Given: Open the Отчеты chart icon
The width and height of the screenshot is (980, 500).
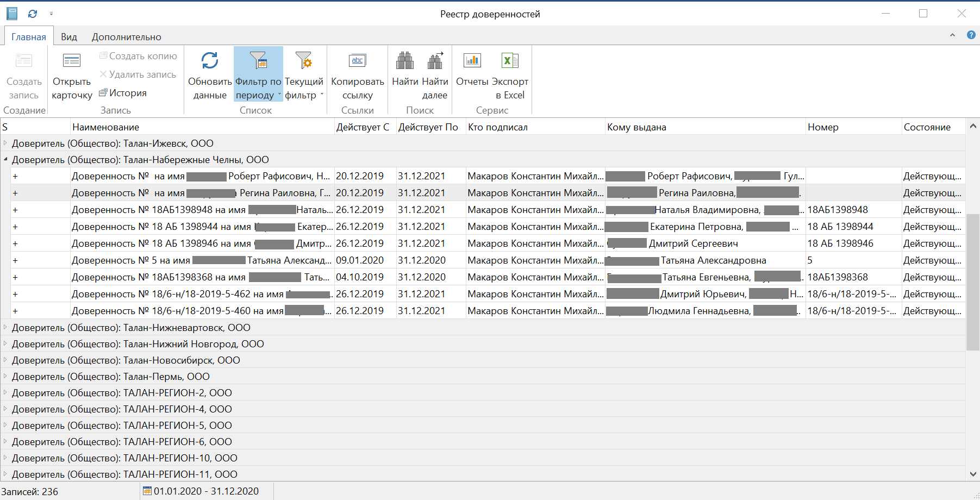Looking at the screenshot, I should 472,60.
